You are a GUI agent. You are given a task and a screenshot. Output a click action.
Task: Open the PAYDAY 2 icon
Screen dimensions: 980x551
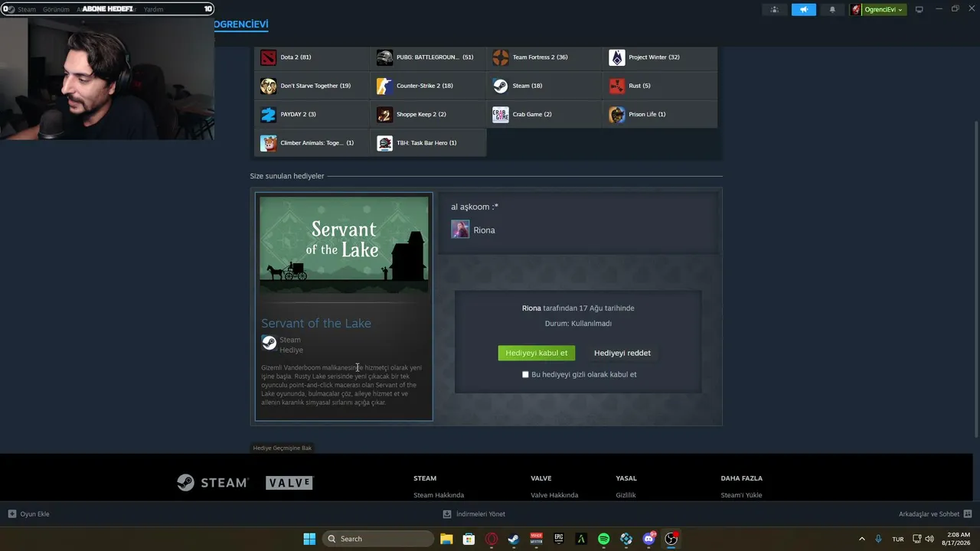point(268,115)
